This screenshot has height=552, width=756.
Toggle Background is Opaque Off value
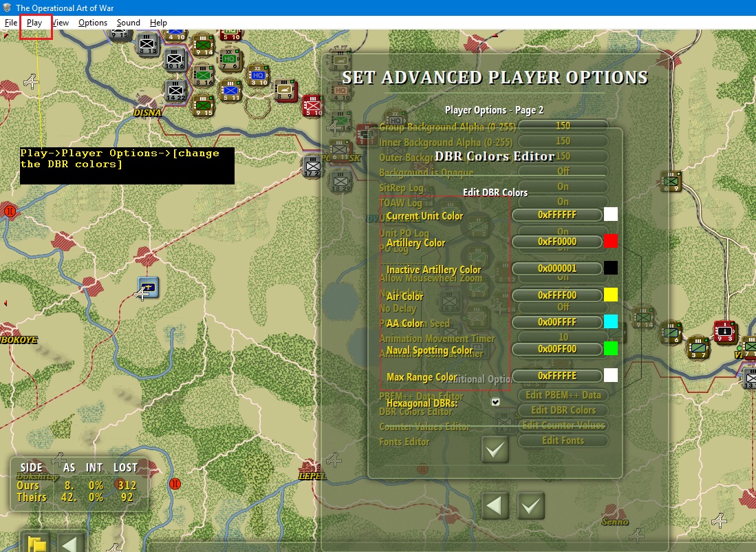tap(563, 171)
